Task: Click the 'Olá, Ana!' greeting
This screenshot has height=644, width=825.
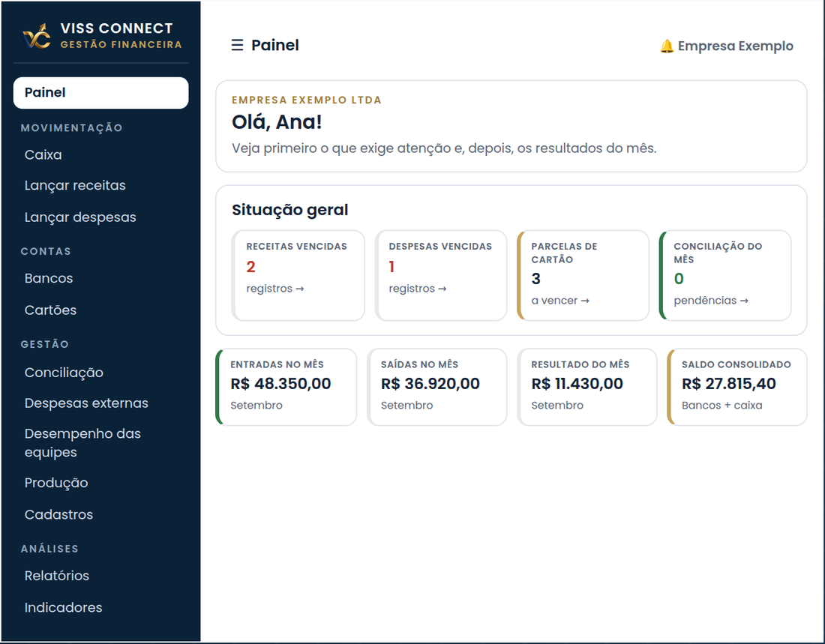Action: pyautogui.click(x=277, y=122)
